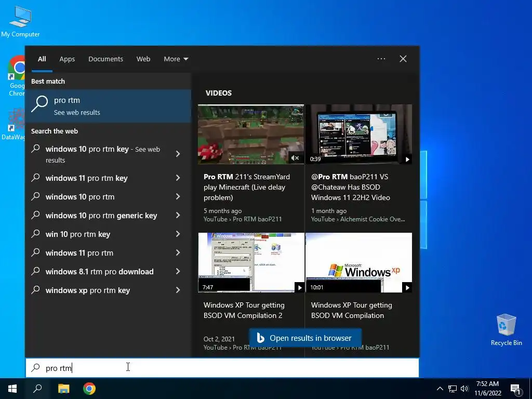Screen dimensions: 532x399
Task: Select suggestion 'windows 11 pro rtm key'
Action: [x=87, y=178]
